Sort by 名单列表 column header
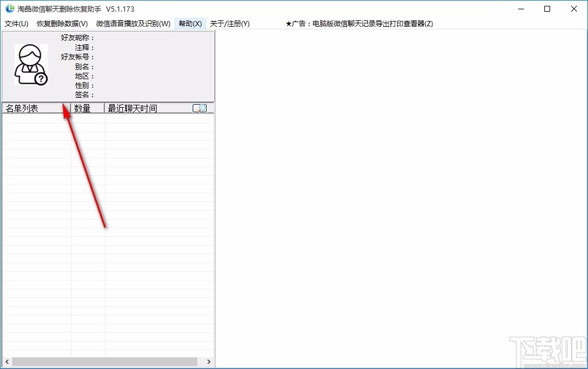The width and height of the screenshot is (588, 369). (x=36, y=108)
